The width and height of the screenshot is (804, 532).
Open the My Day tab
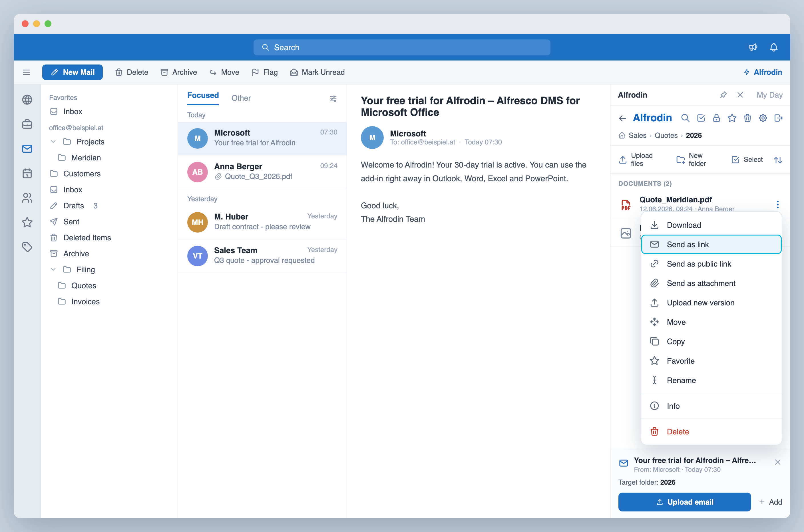tap(769, 95)
